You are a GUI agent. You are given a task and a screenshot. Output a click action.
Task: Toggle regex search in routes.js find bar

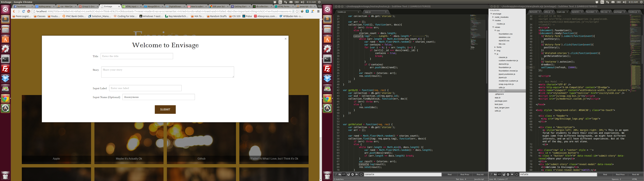point(336,174)
